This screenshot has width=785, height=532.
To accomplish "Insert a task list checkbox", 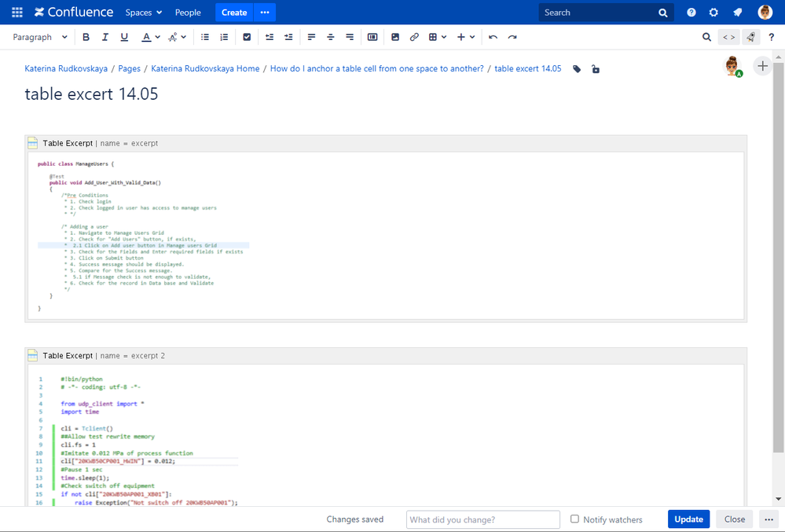I will coord(247,37).
